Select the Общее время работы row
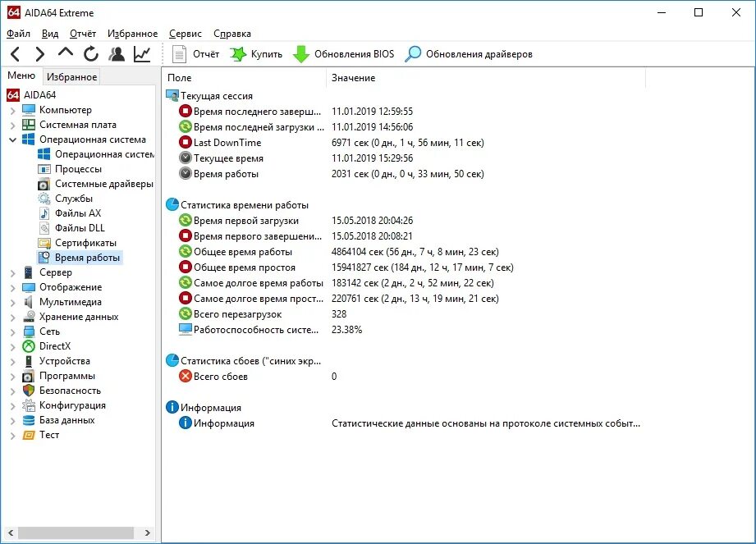Viewport: 756px width, 544px height. coord(338,252)
